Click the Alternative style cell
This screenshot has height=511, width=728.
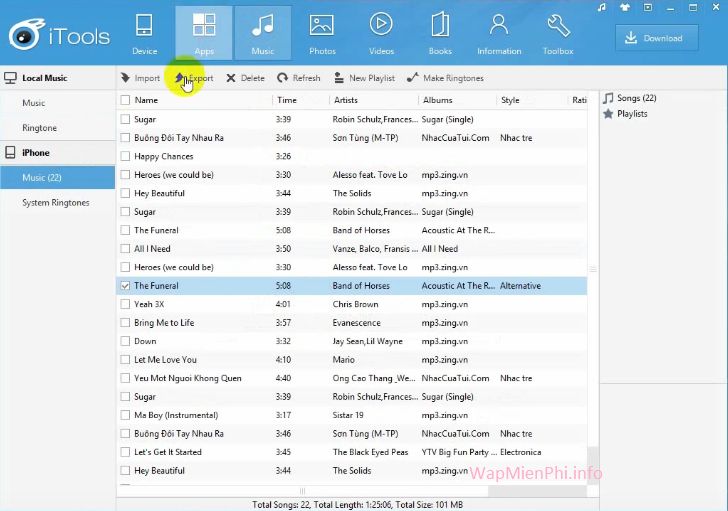coord(520,286)
